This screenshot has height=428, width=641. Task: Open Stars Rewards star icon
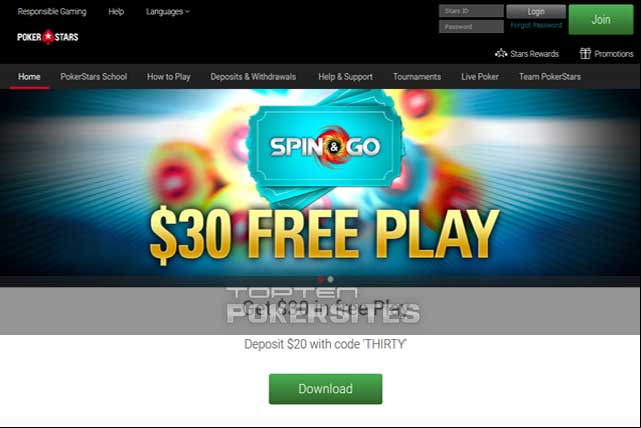501,54
